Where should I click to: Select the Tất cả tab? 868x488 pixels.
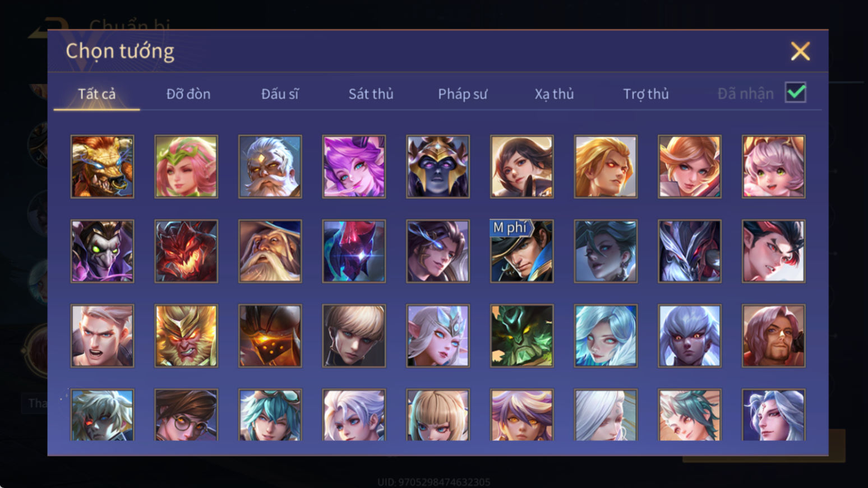pyautogui.click(x=96, y=94)
